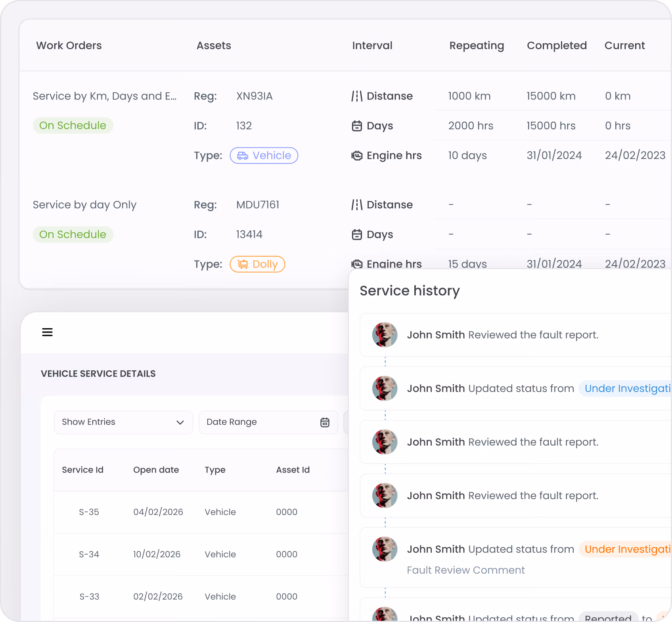Viewport: 672px width, 622px height.
Task: Click the Distanse road icon for XN93IA
Action: click(x=357, y=96)
